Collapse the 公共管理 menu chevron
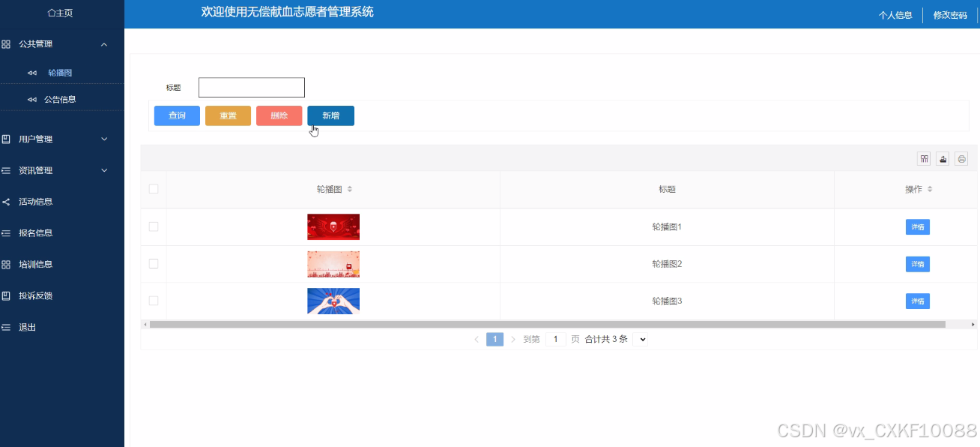This screenshot has height=447, width=980. 104,44
